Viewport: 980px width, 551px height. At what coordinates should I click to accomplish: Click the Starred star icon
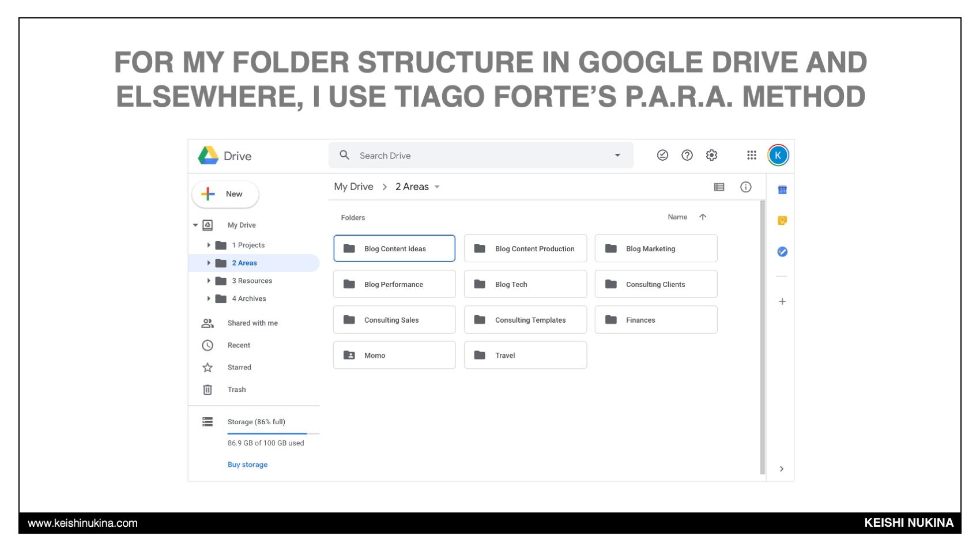(x=208, y=368)
